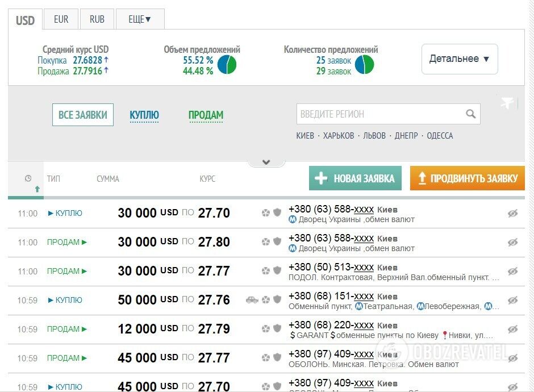This screenshot has height=392, width=534.
Task: Click the round badge icon in 12 000 USD row
Action: tap(265, 329)
